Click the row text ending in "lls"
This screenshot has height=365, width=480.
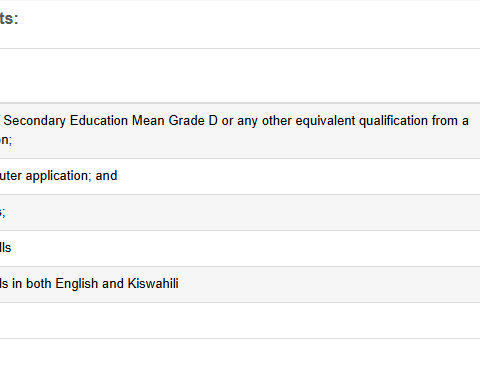click(x=5, y=248)
